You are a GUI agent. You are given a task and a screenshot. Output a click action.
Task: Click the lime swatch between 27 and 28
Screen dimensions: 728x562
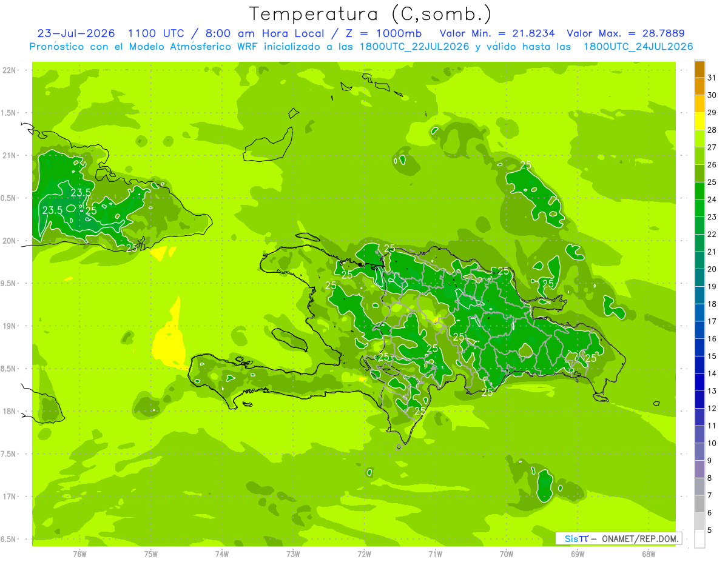click(x=699, y=139)
